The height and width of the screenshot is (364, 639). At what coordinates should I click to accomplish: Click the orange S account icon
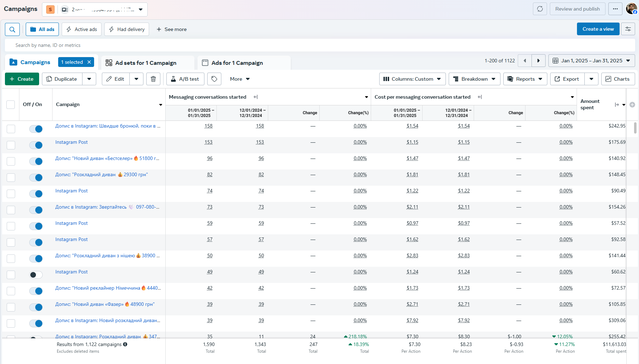(50, 10)
